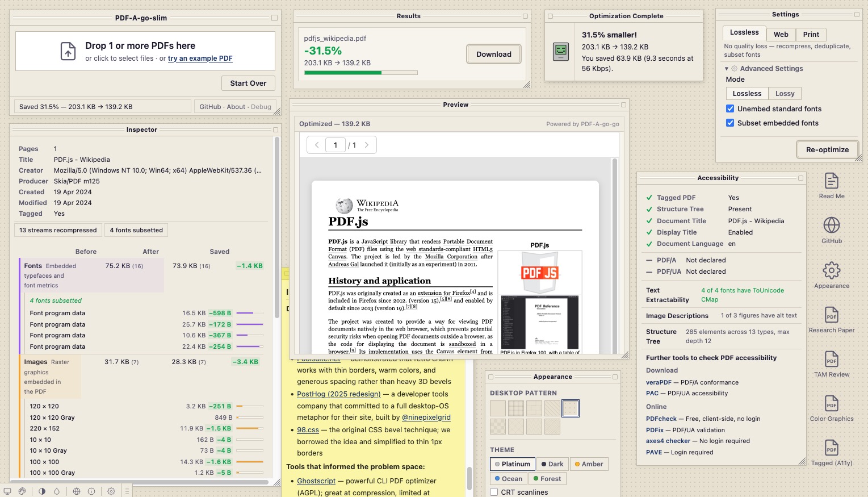Click the Re-optimize button

[x=827, y=150]
